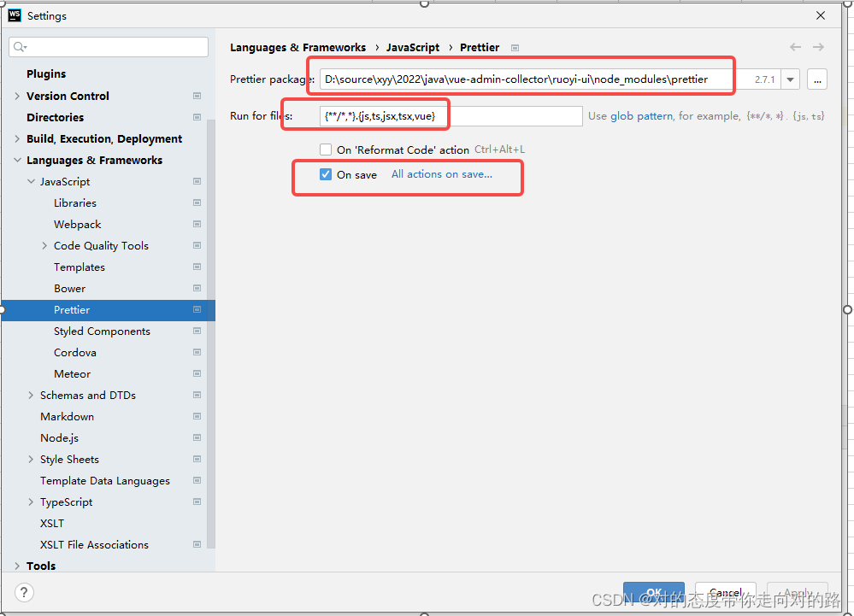Expand the Code Quality Tools tree node
Viewport: 854px width, 616px height.
(x=44, y=245)
